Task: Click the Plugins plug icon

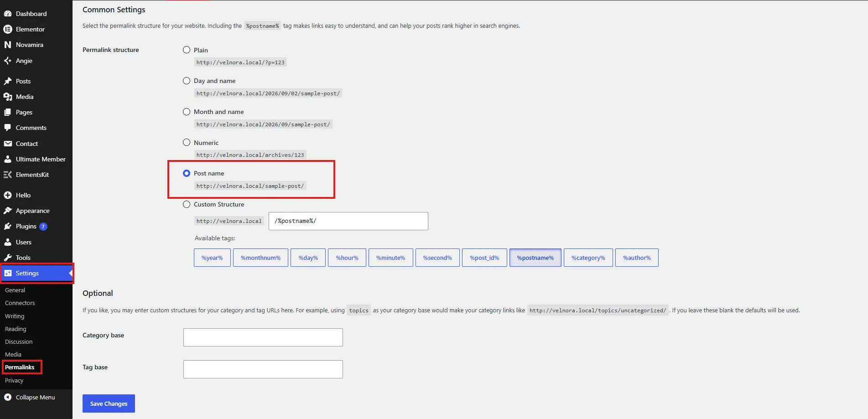Action: [8, 226]
